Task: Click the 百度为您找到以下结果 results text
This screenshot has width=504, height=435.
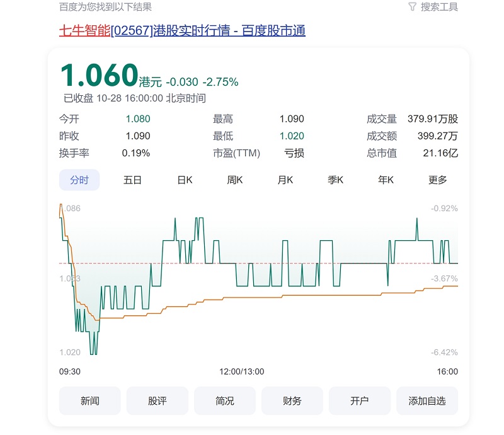Action: [x=105, y=7]
